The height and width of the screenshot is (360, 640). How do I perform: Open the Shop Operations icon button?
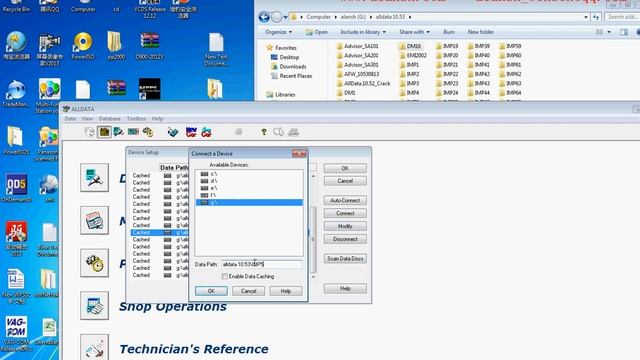pyautogui.click(x=94, y=305)
